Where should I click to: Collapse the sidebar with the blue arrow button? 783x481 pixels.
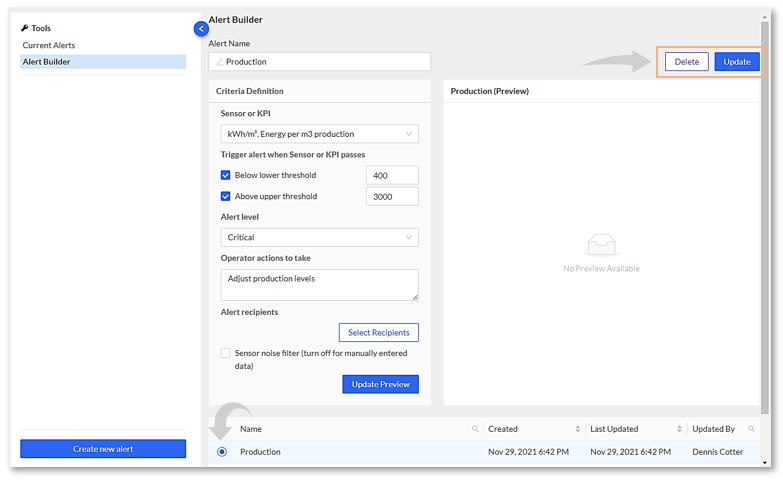point(201,29)
